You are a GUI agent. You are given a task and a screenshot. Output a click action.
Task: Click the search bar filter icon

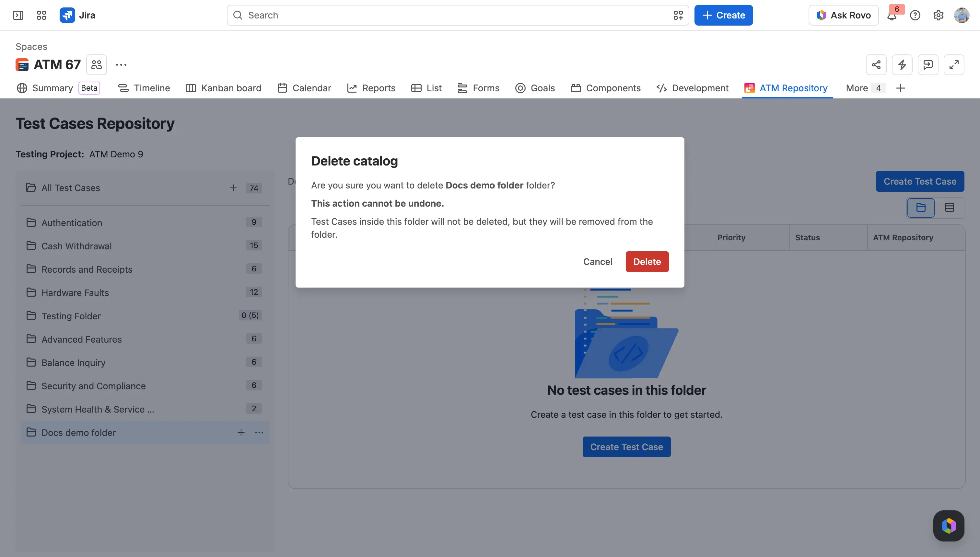(x=678, y=15)
